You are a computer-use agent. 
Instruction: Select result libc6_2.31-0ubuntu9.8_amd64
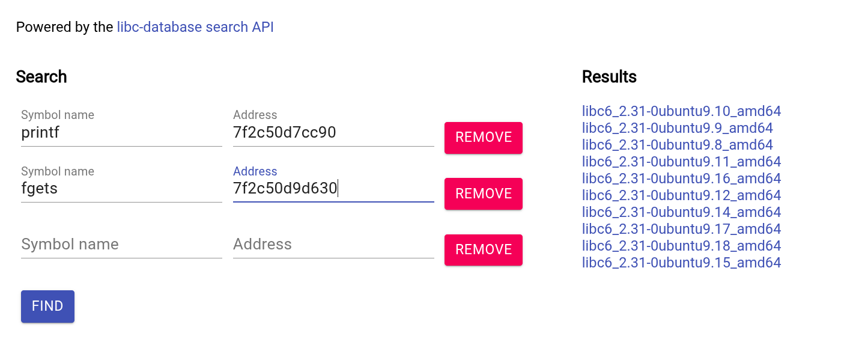click(677, 145)
